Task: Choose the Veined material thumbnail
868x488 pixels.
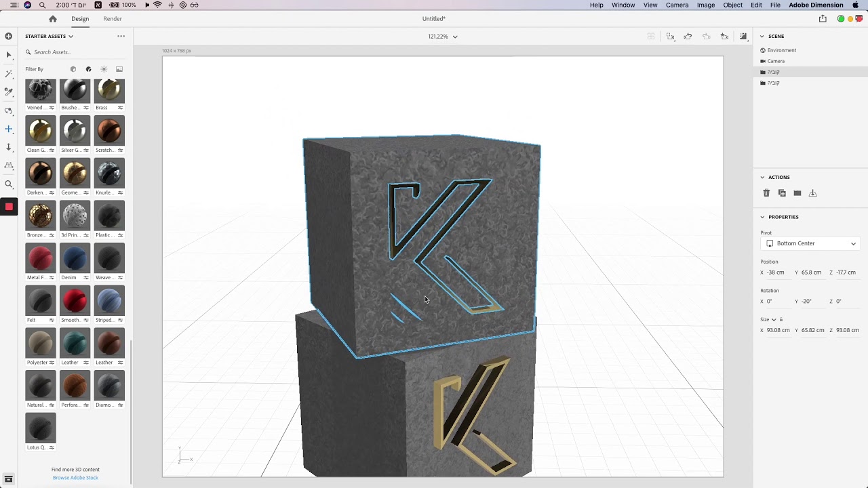Action: pos(40,90)
